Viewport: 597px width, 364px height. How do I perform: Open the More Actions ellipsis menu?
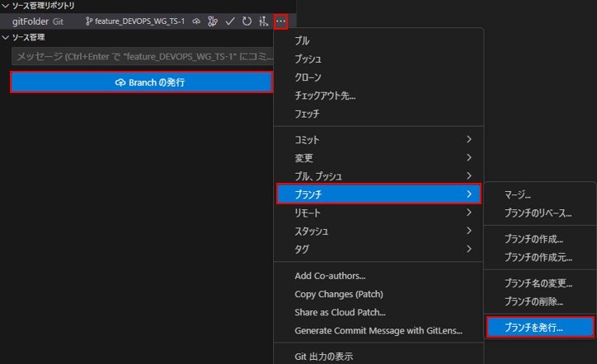[x=280, y=21]
